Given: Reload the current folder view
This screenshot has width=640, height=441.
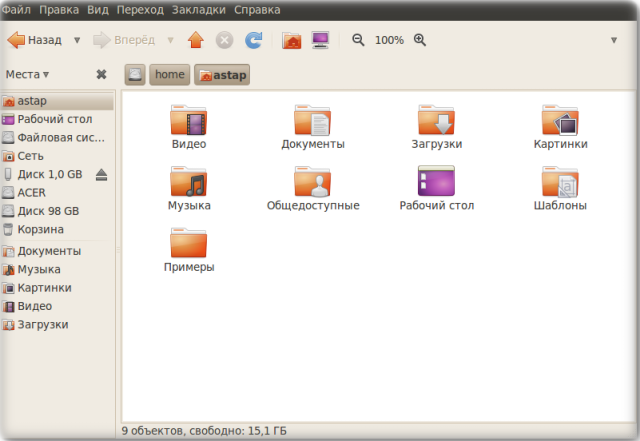Looking at the screenshot, I should pyautogui.click(x=254, y=40).
